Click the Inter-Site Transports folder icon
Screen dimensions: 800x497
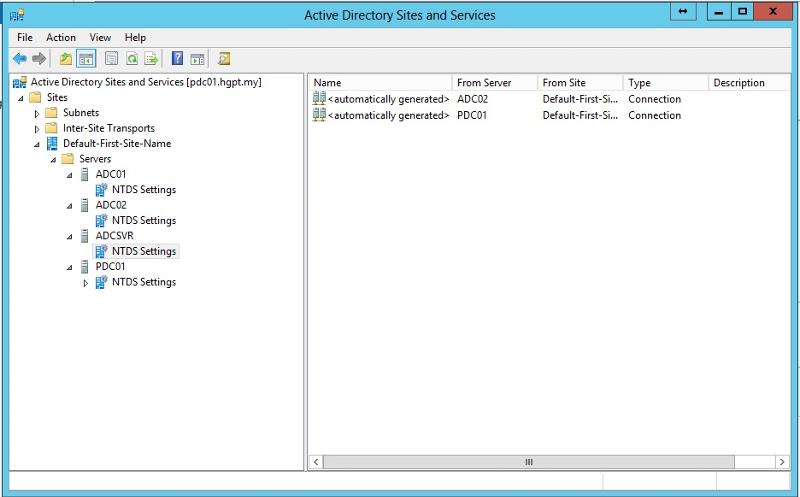click(52, 128)
